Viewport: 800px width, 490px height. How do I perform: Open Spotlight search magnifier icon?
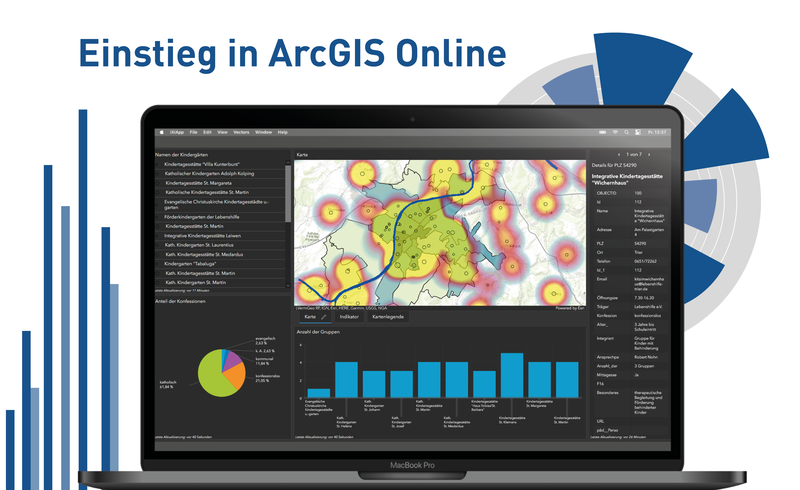click(627, 132)
